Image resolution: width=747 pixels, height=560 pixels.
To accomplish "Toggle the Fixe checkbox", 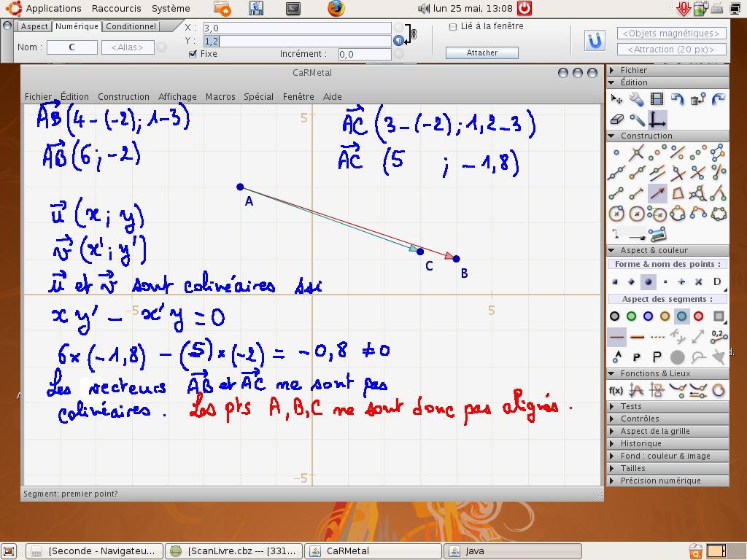I will 193,54.
